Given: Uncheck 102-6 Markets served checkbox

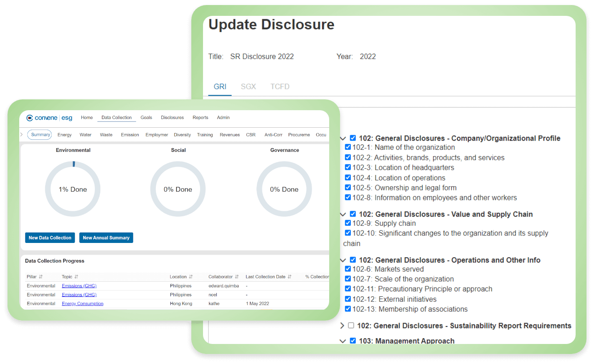Looking at the screenshot, I should [348, 269].
